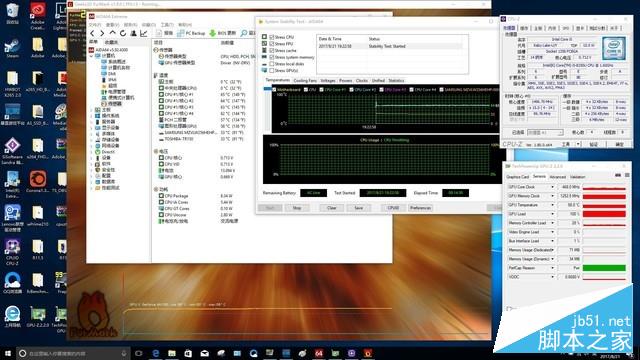
Task: Click the Save button in Stability Test
Action: pos(358,208)
